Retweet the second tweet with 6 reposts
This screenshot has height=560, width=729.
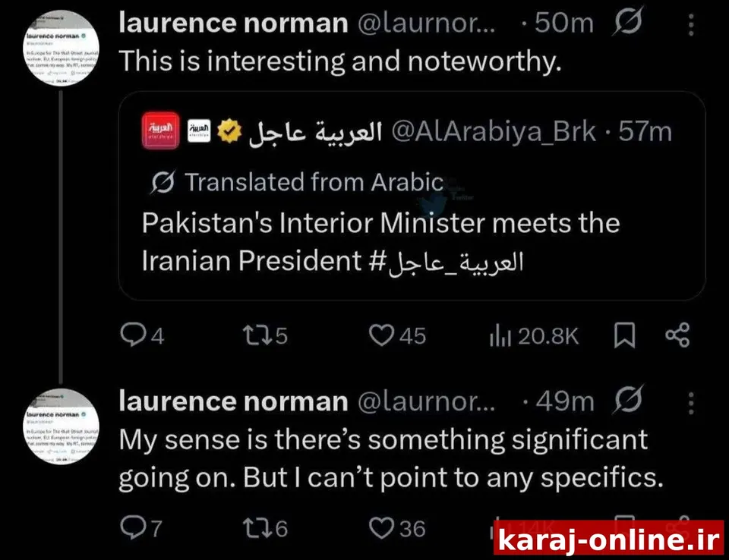coord(257,528)
